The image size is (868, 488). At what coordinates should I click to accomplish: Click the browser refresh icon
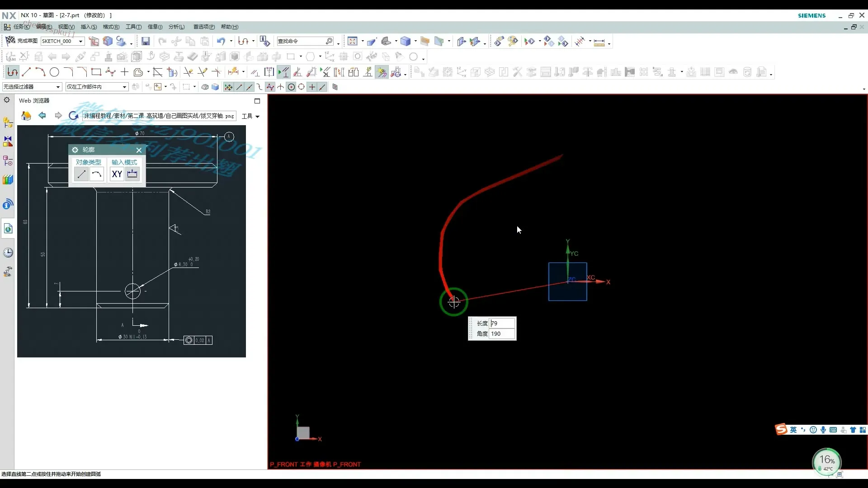(x=73, y=116)
